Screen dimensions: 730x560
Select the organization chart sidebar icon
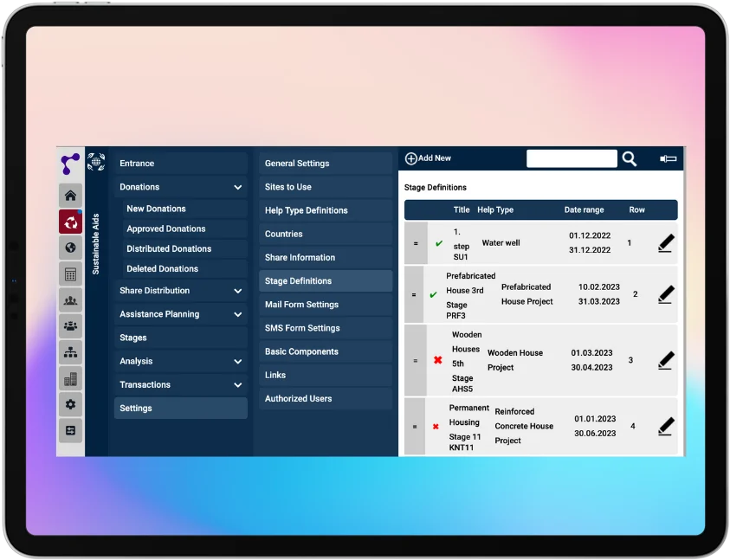[71, 352]
